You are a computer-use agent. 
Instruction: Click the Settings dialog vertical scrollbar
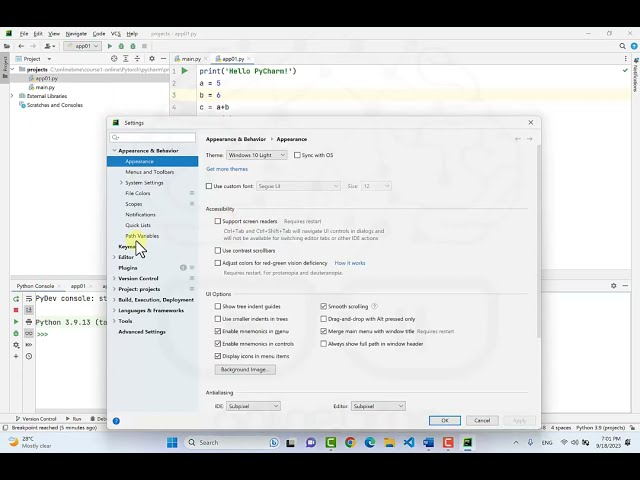[x=539, y=241]
